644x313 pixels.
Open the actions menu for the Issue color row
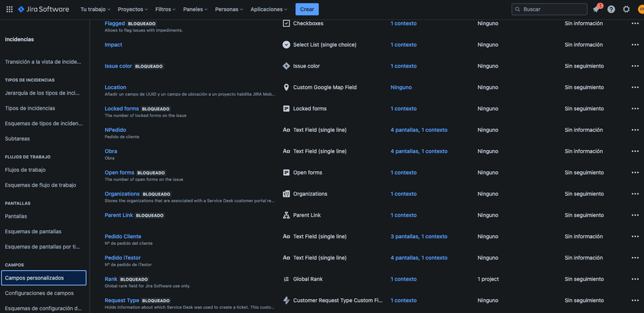pyautogui.click(x=635, y=66)
